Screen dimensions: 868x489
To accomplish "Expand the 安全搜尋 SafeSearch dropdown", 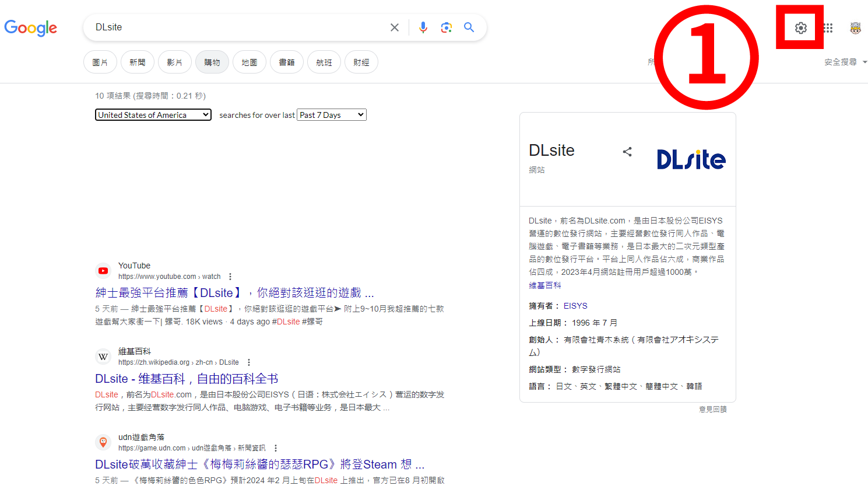I will click(x=845, y=61).
